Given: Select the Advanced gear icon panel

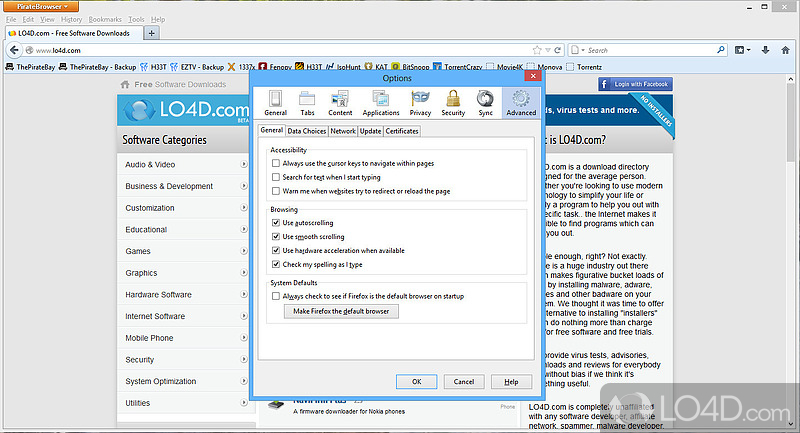Looking at the screenshot, I should [521, 103].
